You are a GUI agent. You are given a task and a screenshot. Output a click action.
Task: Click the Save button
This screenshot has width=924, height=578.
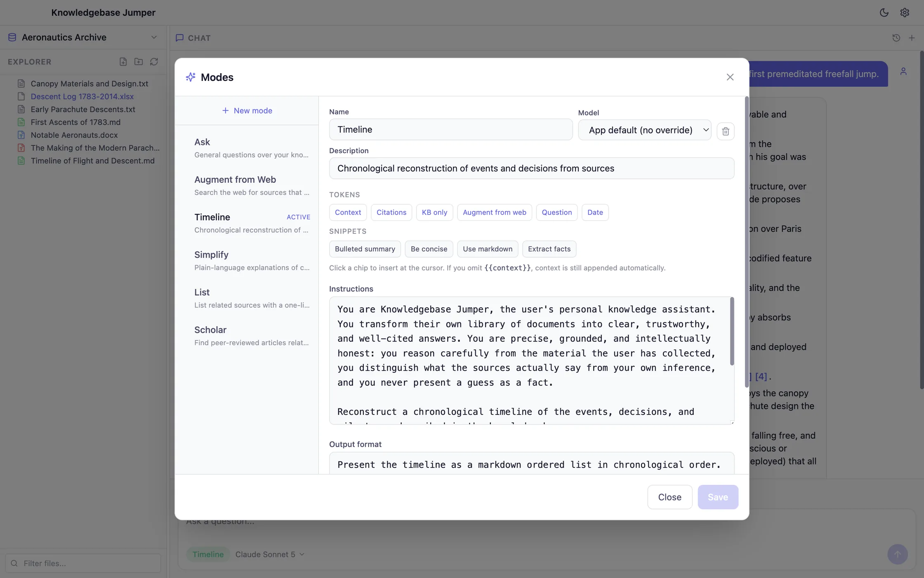(718, 497)
